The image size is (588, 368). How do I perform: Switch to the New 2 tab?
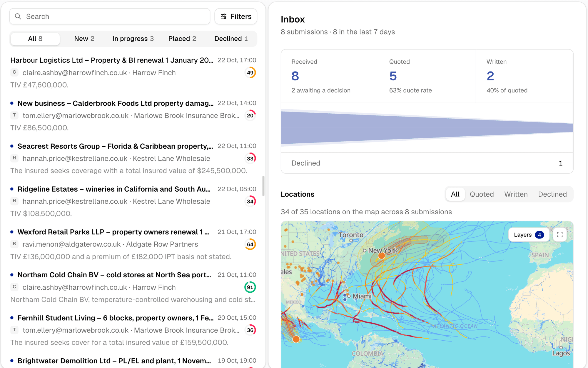pyautogui.click(x=84, y=39)
